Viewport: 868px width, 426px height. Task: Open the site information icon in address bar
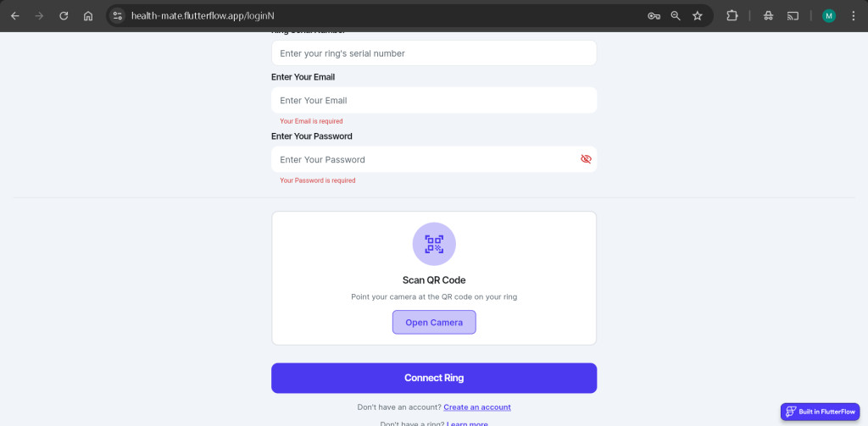(118, 15)
